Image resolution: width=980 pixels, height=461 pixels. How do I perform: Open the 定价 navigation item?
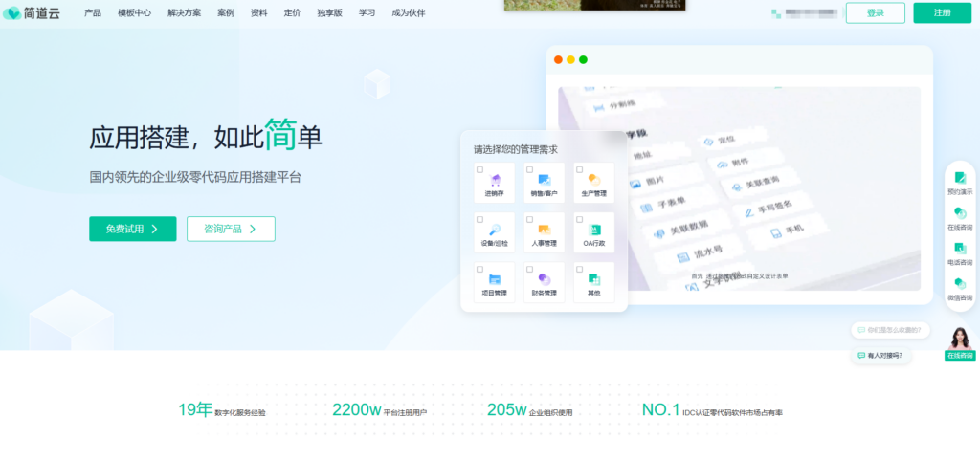[x=292, y=13]
